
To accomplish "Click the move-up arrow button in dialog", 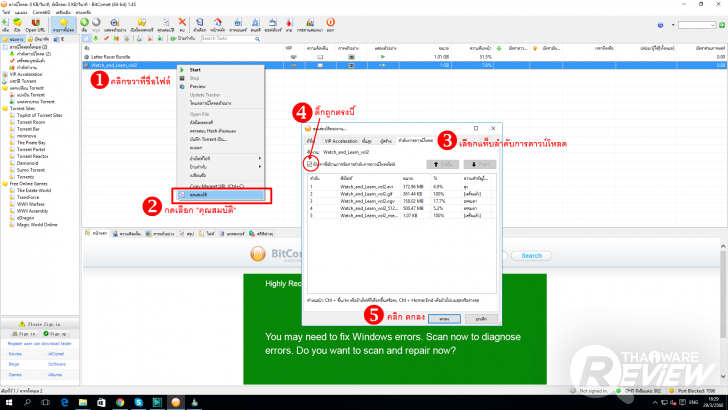I will (x=442, y=164).
